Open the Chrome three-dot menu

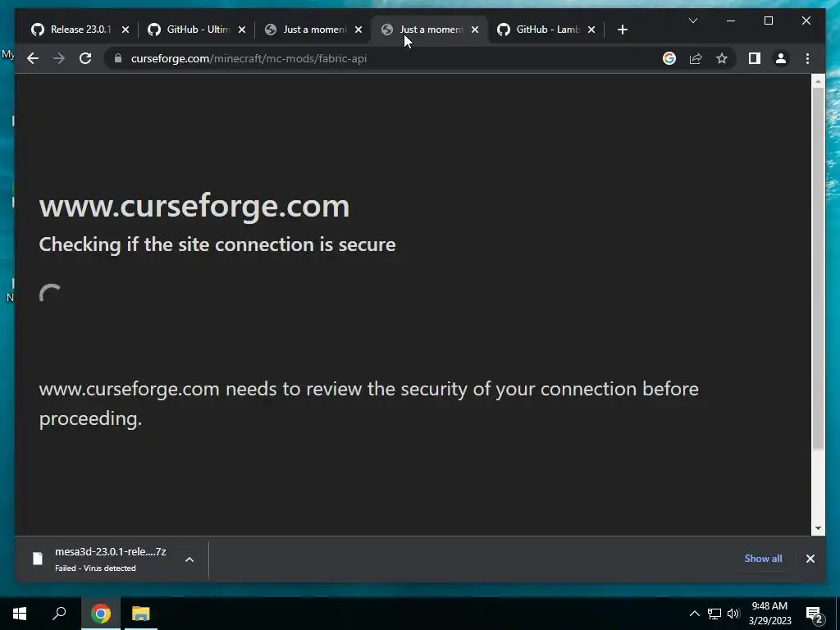[807, 58]
